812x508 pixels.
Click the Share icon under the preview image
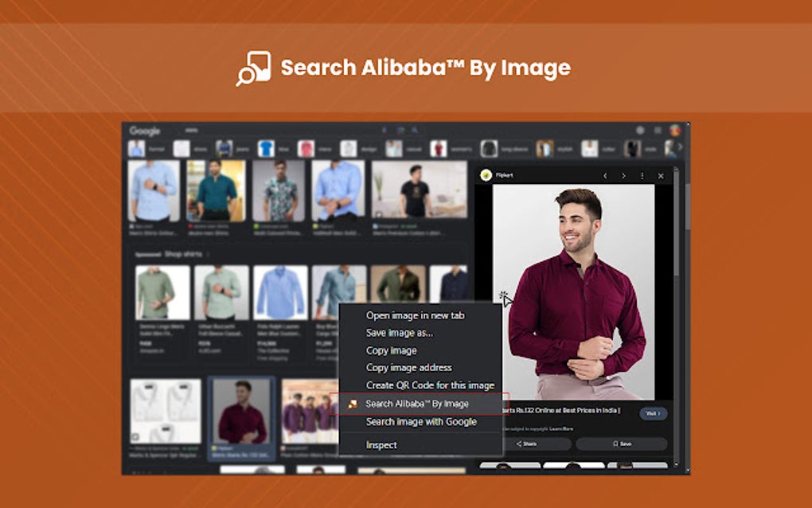(x=526, y=442)
